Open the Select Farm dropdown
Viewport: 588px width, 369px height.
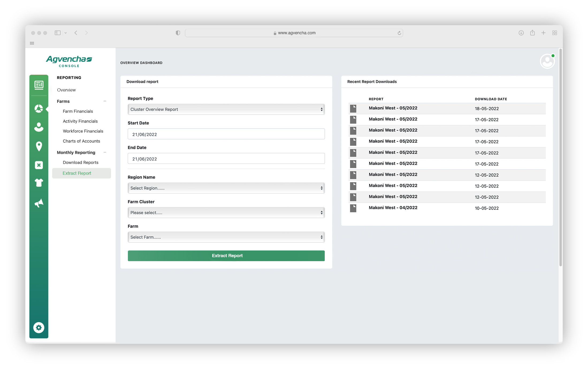click(226, 237)
